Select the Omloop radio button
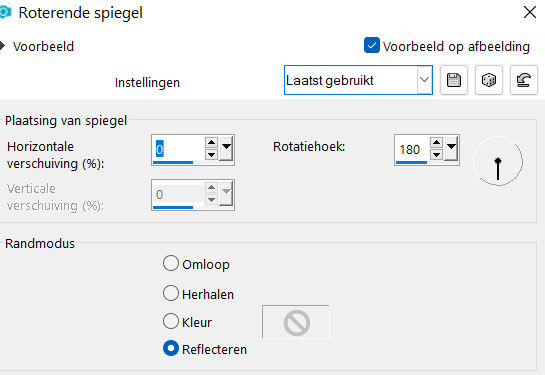545x375 pixels. 171,263
